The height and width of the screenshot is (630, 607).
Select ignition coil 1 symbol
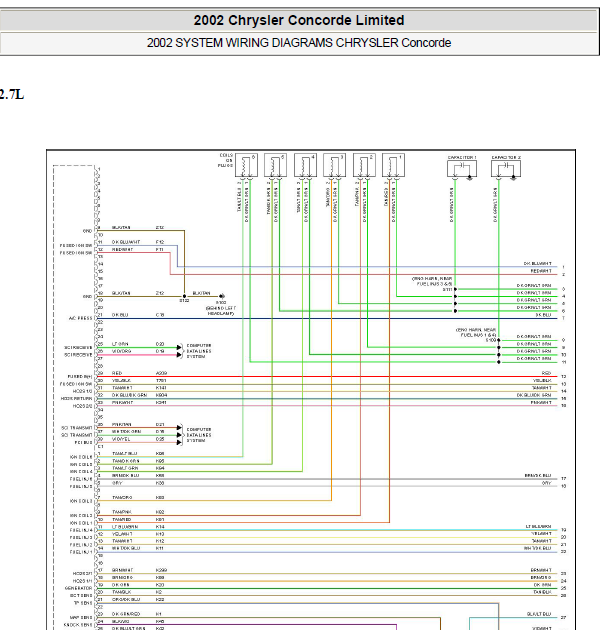(x=393, y=165)
